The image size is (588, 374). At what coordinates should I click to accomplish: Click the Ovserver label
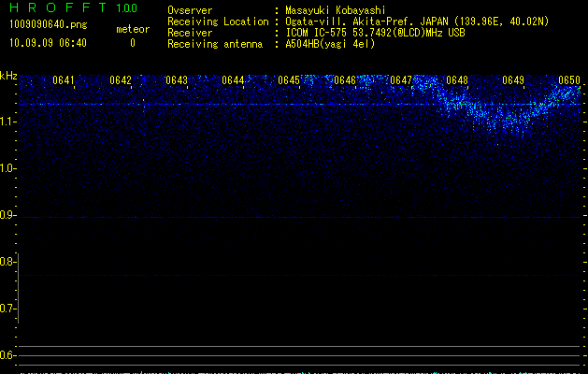[190, 10]
